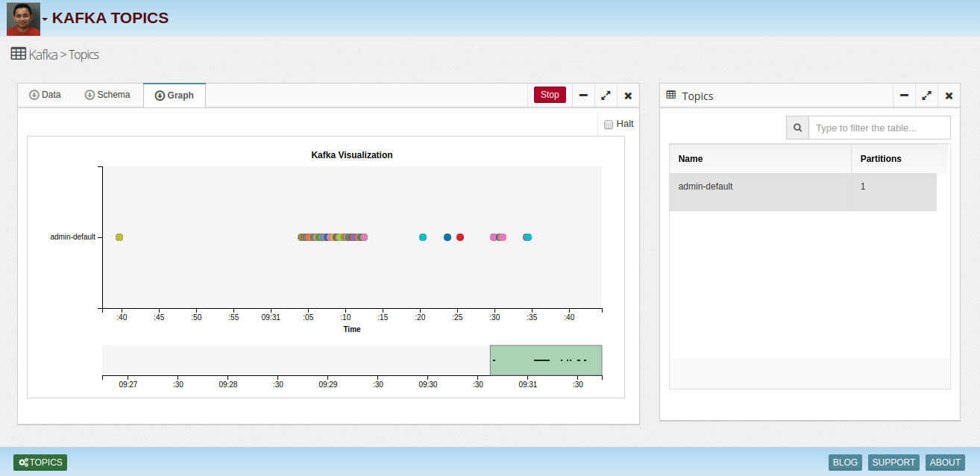This screenshot has width=980, height=476.
Task: Click the Kafka Visualization chart title
Action: (x=352, y=155)
